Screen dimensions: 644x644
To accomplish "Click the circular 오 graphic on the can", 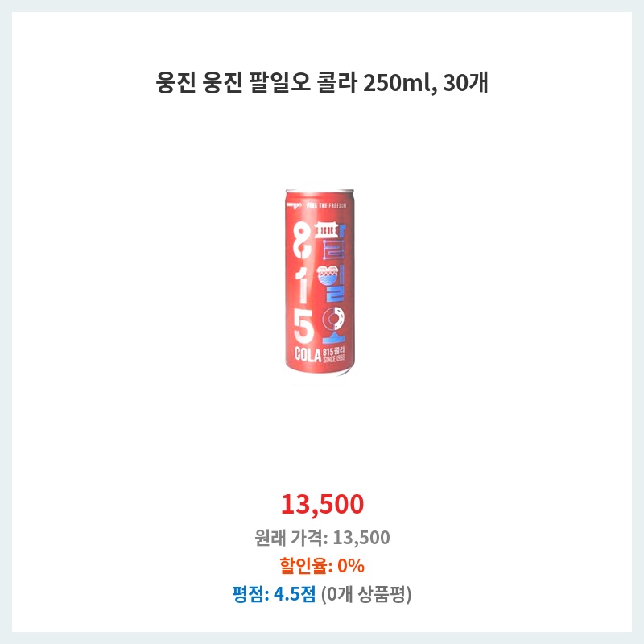I will 333,318.
